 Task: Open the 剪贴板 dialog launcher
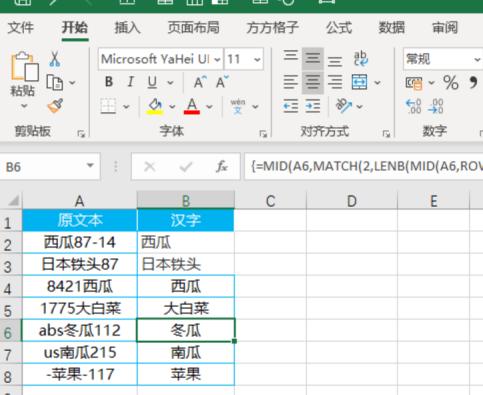[81, 134]
